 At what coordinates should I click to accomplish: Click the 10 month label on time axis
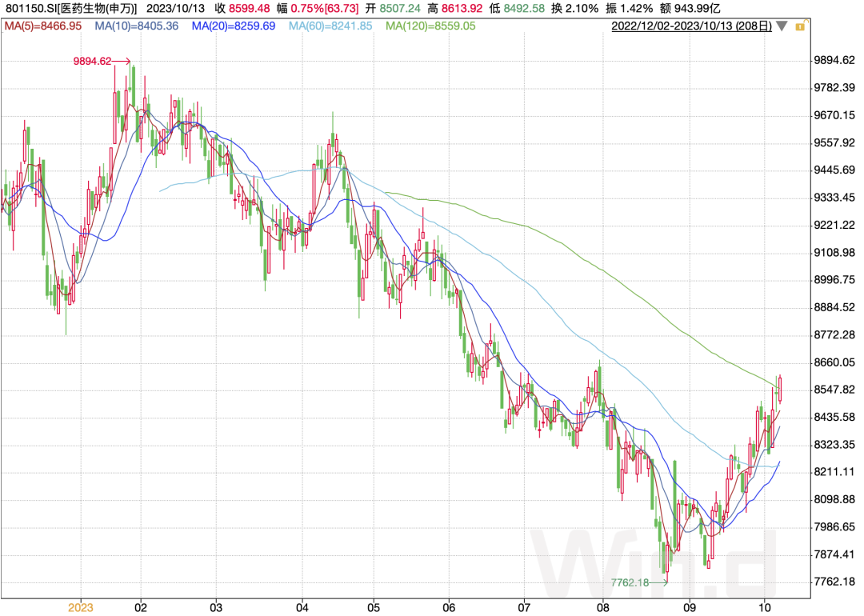764,608
